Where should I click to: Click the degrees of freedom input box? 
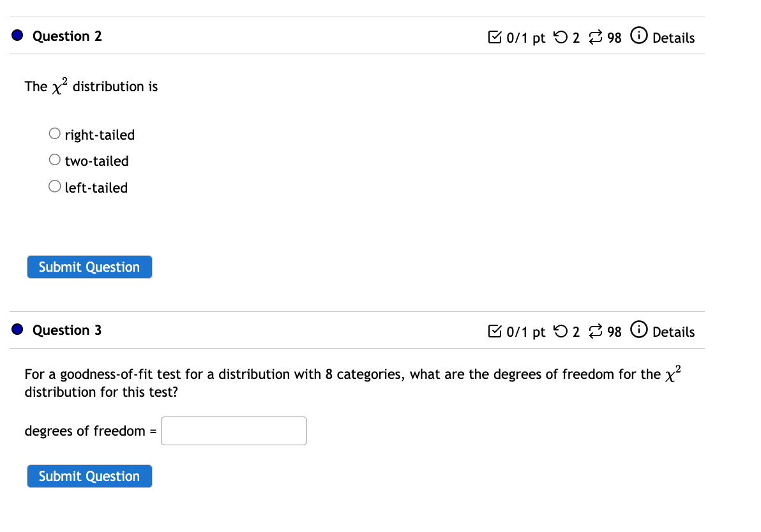point(234,431)
